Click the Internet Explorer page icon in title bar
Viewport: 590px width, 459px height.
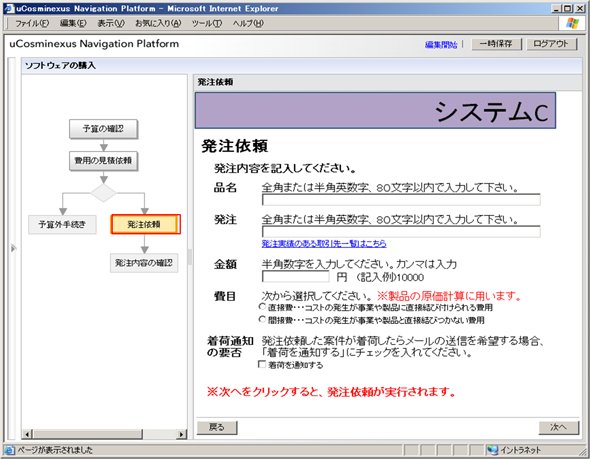tap(9, 8)
